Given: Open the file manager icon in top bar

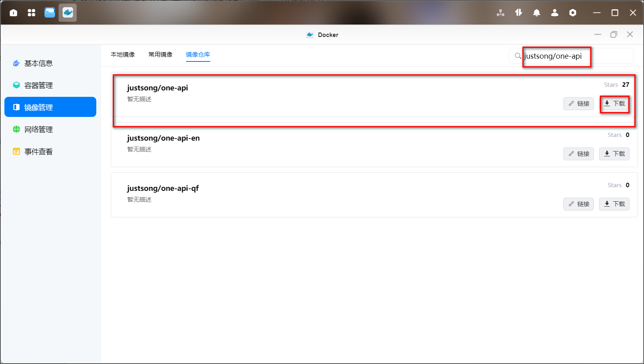Looking at the screenshot, I should click(x=50, y=13).
